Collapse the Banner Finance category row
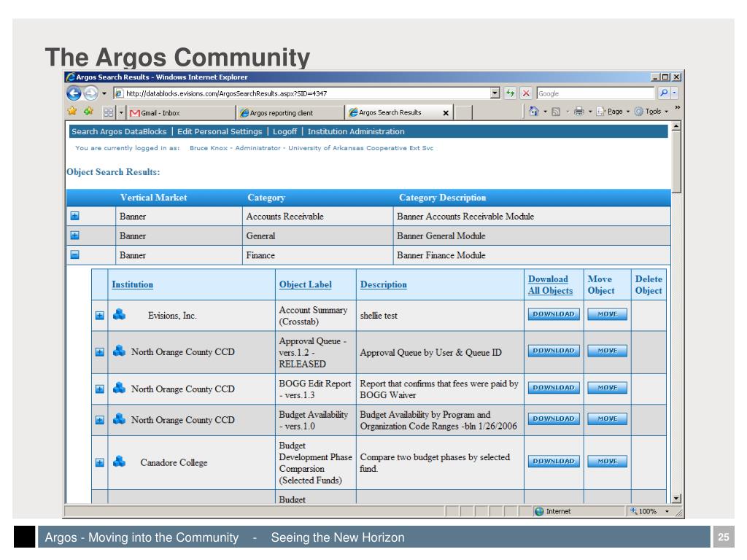 coord(75,254)
